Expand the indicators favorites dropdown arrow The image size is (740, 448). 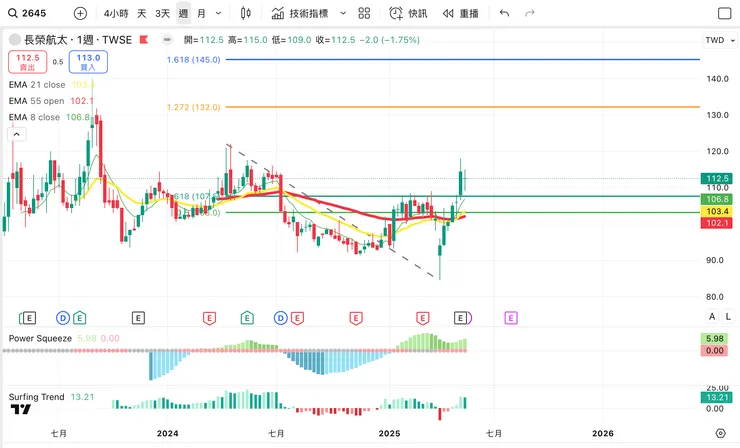point(343,13)
